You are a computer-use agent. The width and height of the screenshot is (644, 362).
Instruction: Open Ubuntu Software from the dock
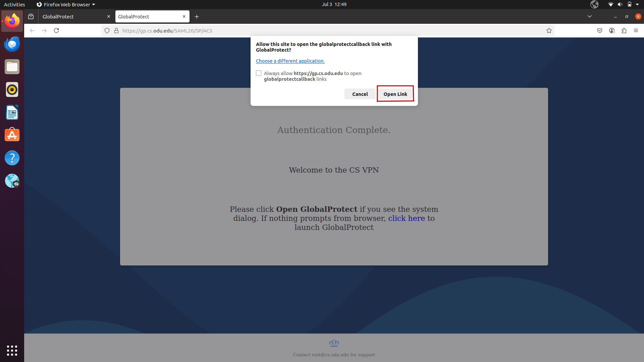(12, 135)
